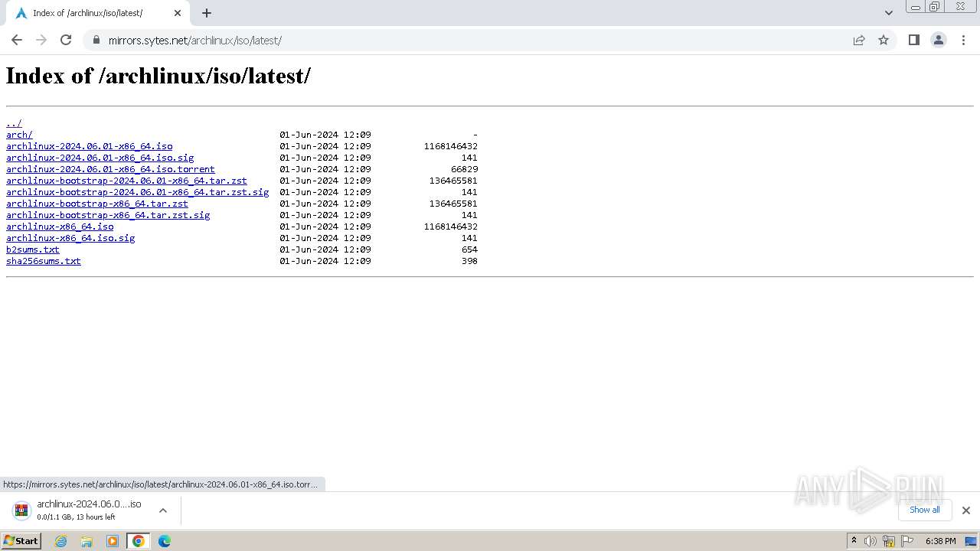Click the 66829 torrent file size
The height and width of the screenshot is (551, 980).
pyautogui.click(x=465, y=169)
